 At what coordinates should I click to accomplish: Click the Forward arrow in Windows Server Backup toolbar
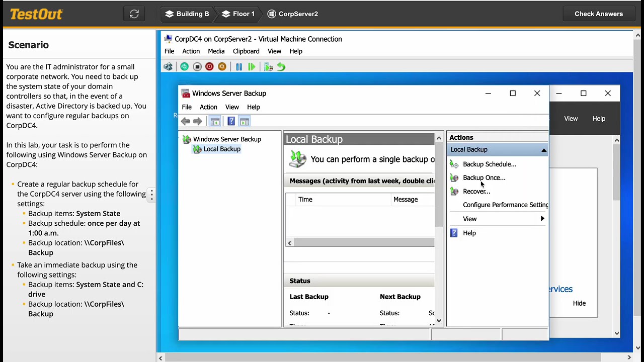coord(197,121)
